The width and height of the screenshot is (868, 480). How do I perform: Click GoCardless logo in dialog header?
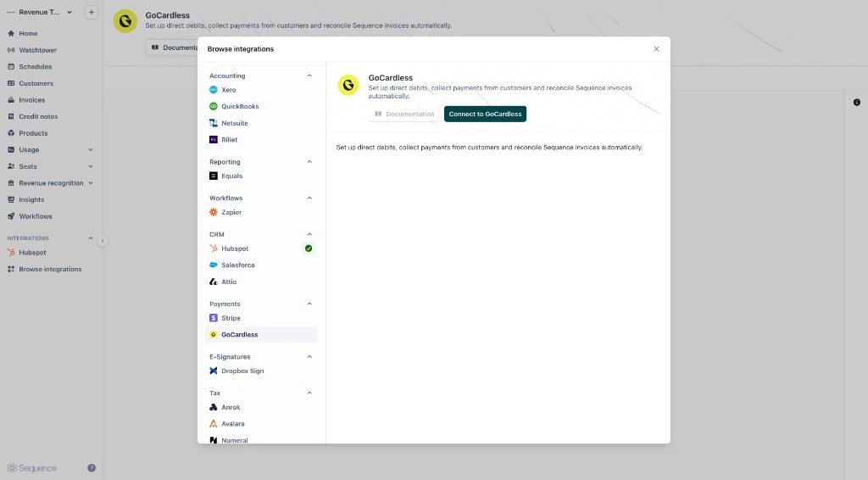(x=348, y=86)
